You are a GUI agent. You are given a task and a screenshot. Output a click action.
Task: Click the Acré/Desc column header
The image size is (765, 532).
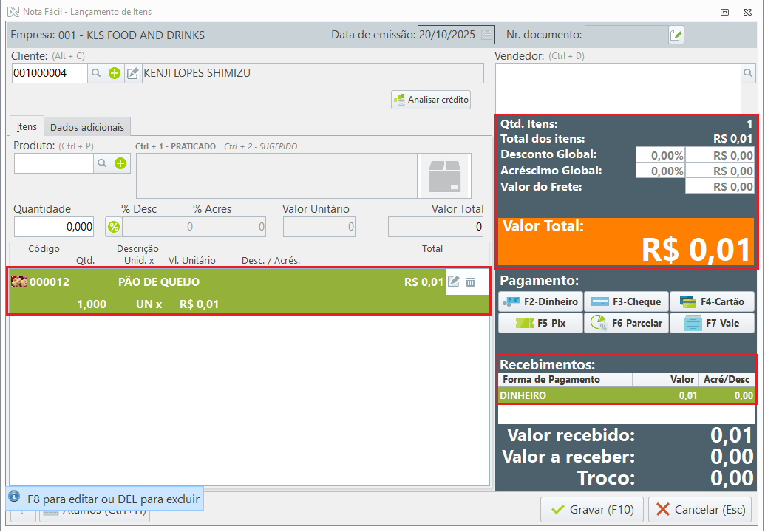pos(727,379)
